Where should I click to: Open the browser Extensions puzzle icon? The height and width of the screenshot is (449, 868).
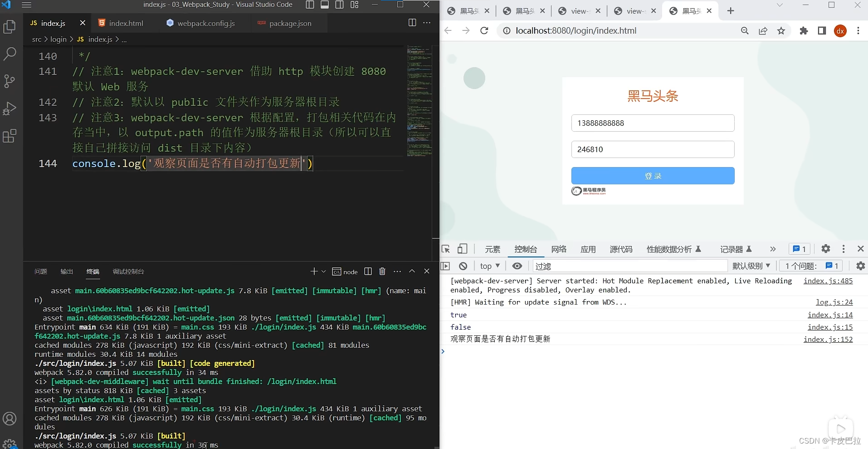(x=804, y=30)
